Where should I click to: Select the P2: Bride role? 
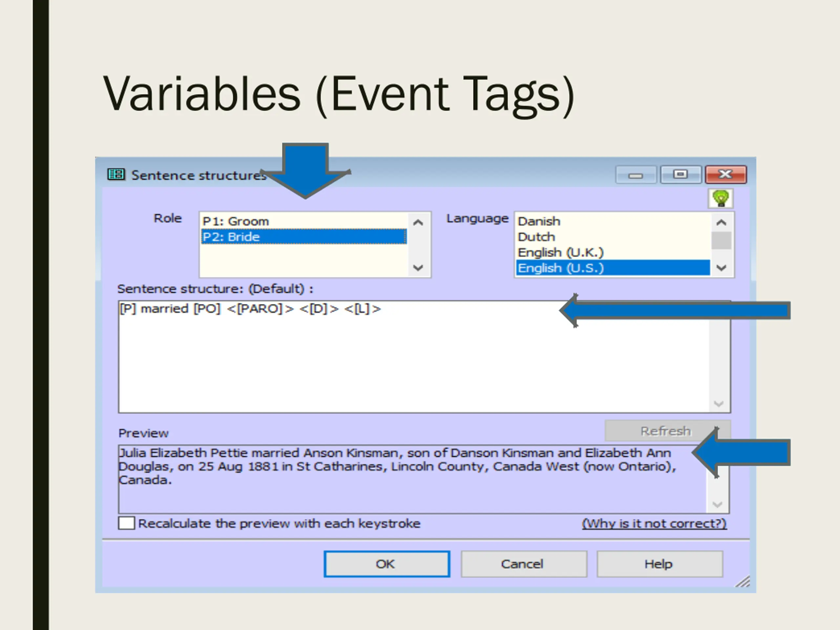click(304, 237)
